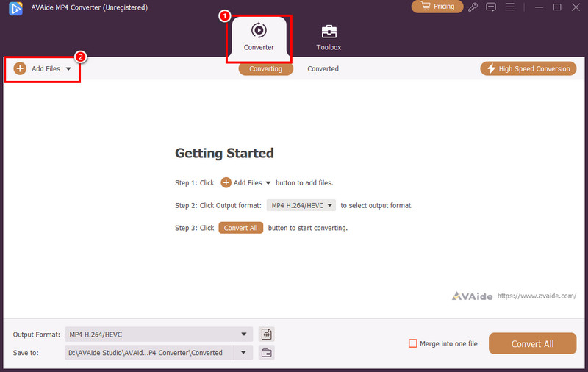This screenshot has width=588, height=372.
Task: Open the avaide.com website link
Action: [537, 296]
